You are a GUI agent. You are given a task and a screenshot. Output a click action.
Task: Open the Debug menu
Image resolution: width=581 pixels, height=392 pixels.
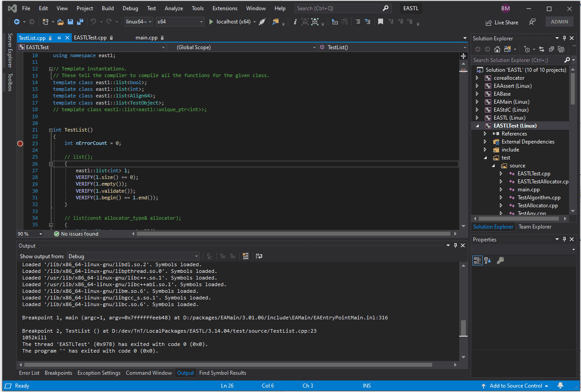click(130, 8)
